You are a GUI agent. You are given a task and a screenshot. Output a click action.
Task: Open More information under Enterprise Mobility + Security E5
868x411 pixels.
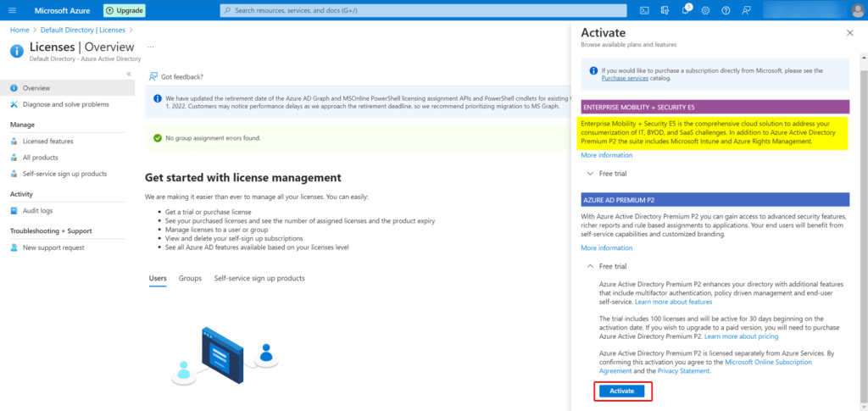607,155
